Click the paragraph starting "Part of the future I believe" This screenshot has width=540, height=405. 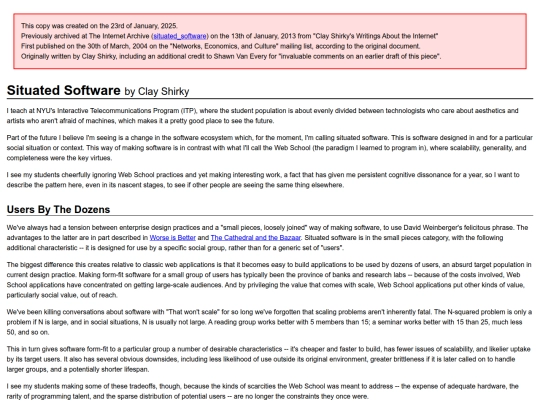click(270, 148)
